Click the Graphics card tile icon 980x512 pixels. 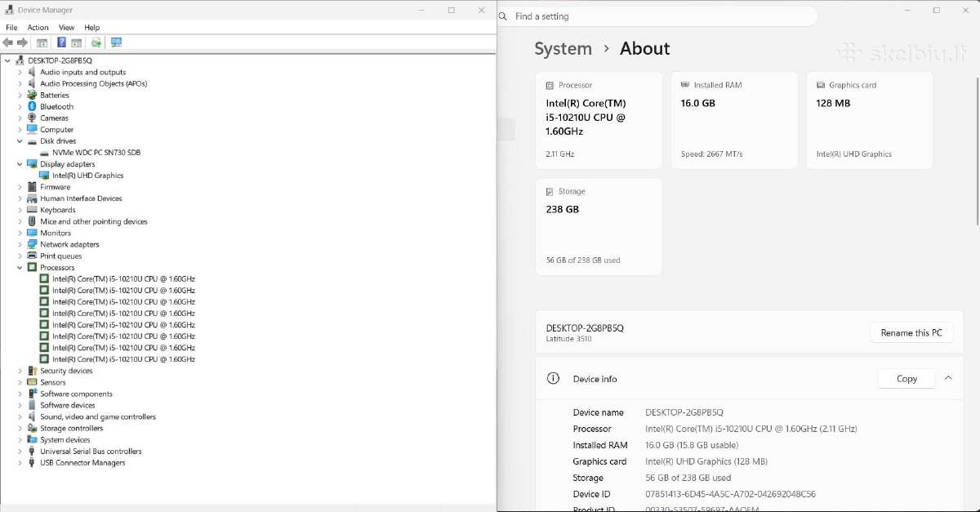coord(821,85)
